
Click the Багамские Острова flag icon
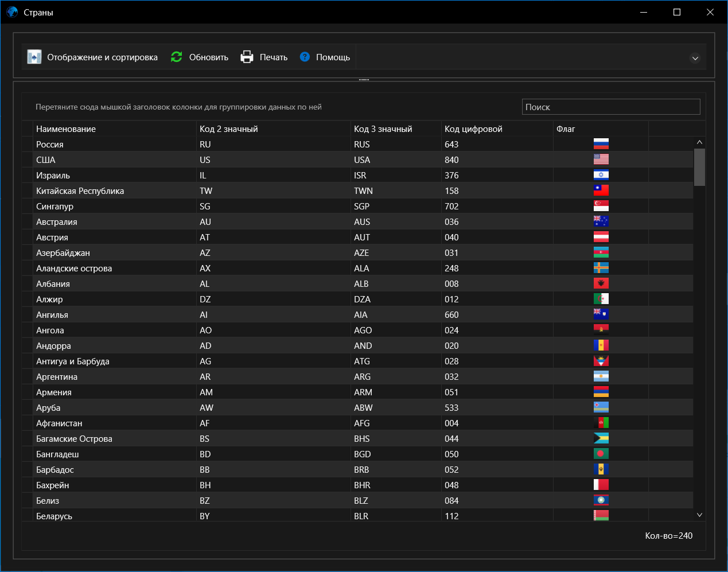pyautogui.click(x=601, y=438)
